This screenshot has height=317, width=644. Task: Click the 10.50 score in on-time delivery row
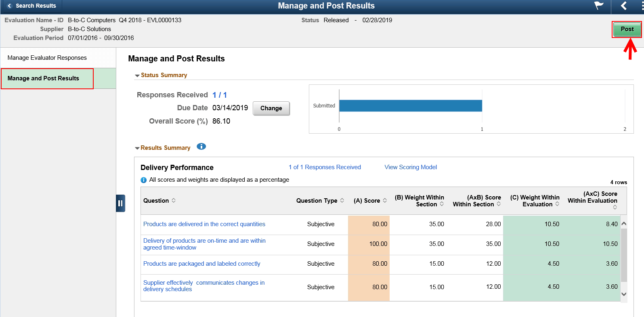(610, 244)
